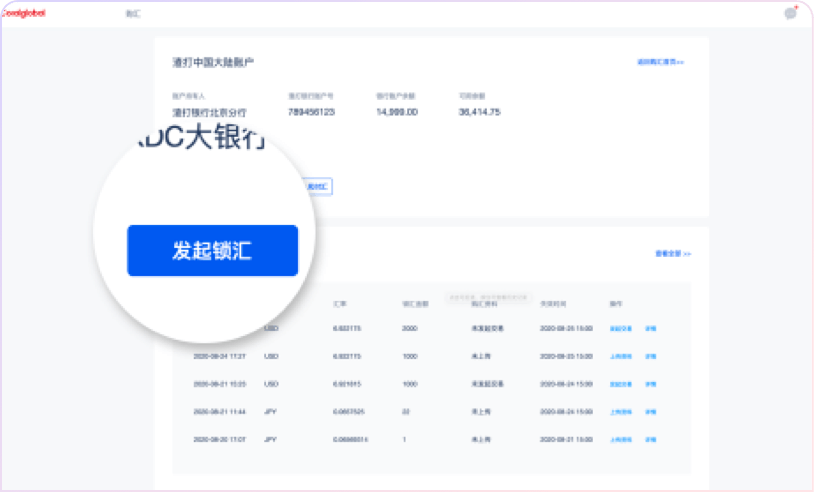Image resolution: width=814 pixels, height=492 pixels.
Task: Select the available balance 36,414.75
Action: point(480,112)
